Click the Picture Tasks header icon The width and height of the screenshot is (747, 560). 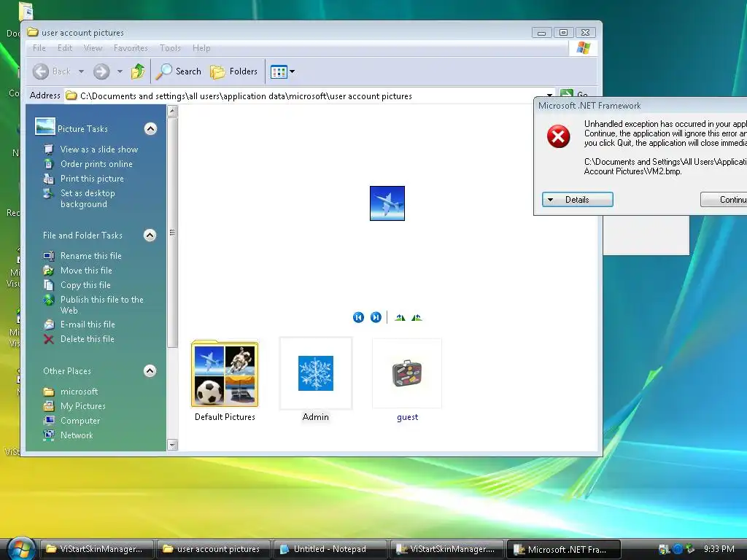point(45,127)
